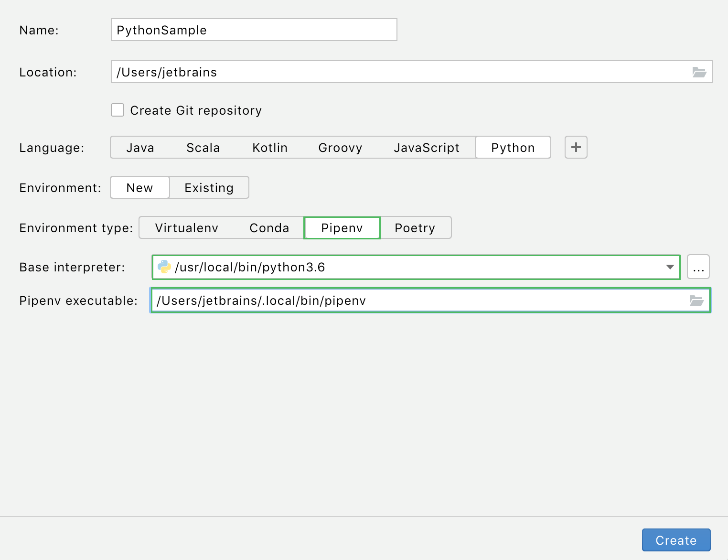Screen dimensions: 728x560
Task: Click the Pipenv executable path field
Action: 431,301
